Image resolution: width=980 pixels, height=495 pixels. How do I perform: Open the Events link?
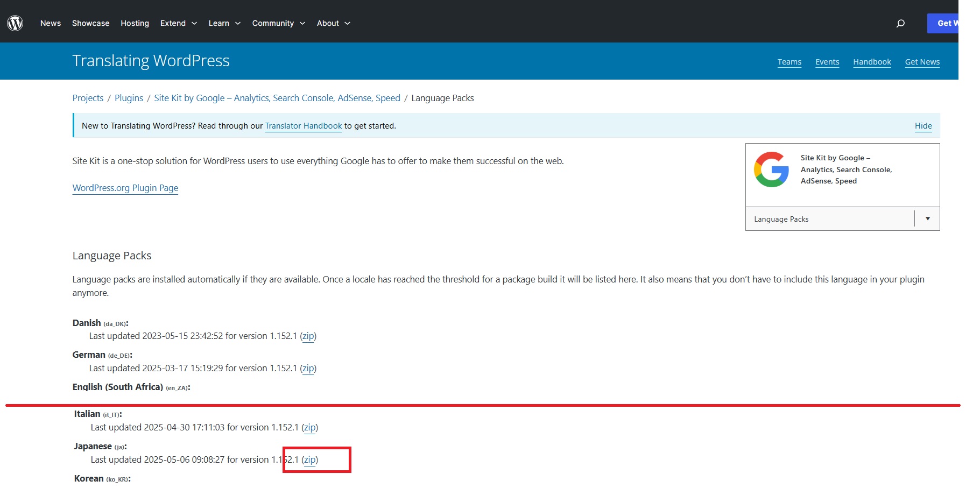827,62
